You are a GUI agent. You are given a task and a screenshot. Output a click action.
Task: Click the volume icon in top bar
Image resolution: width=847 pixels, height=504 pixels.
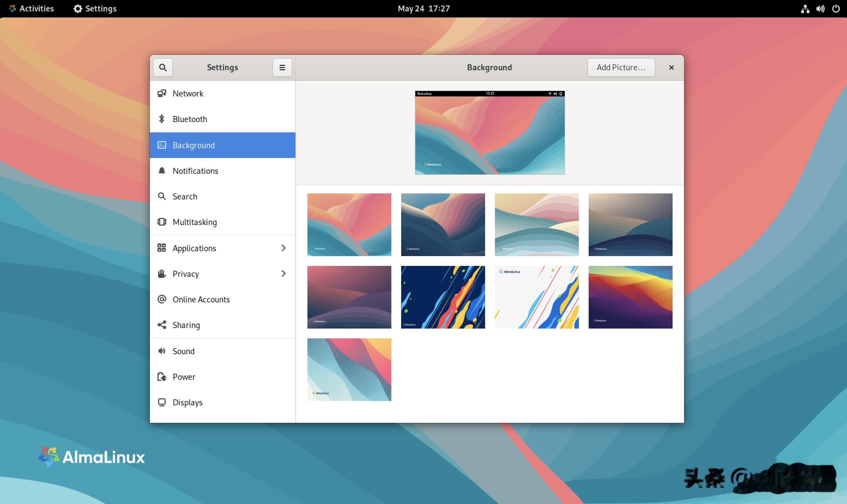[820, 8]
